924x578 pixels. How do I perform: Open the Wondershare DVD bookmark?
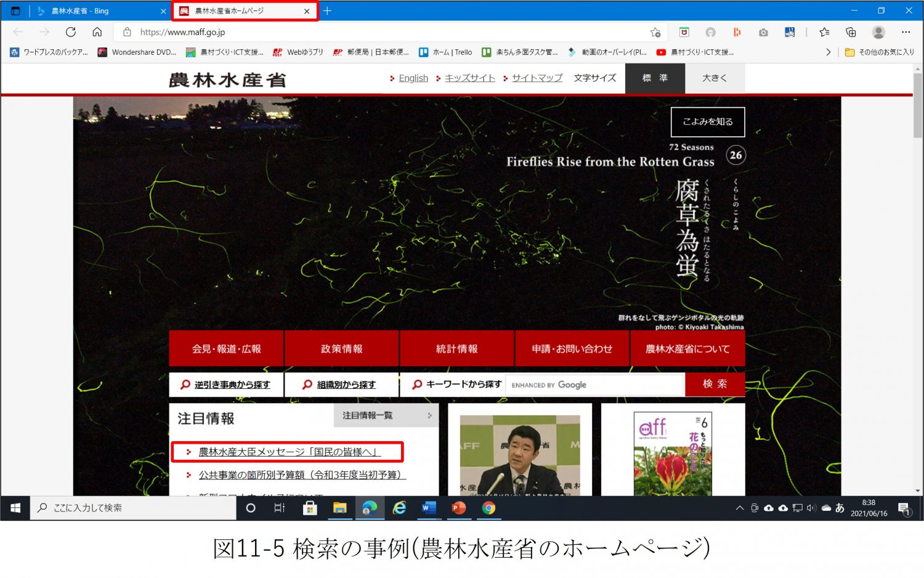click(x=137, y=52)
